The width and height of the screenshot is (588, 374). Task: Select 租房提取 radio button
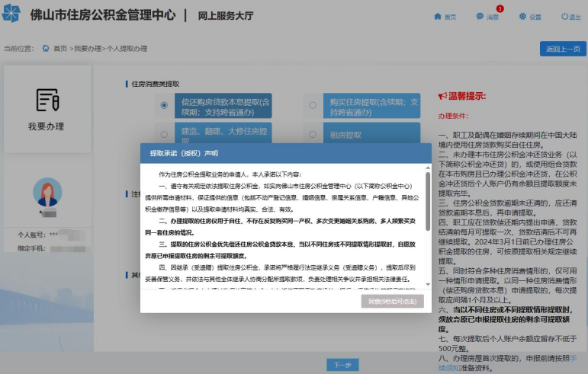[313, 134]
